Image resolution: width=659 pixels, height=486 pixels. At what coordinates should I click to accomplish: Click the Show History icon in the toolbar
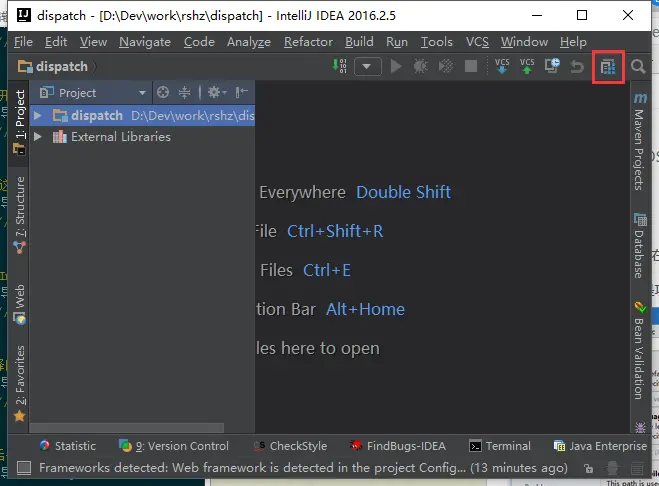pyautogui.click(x=552, y=66)
